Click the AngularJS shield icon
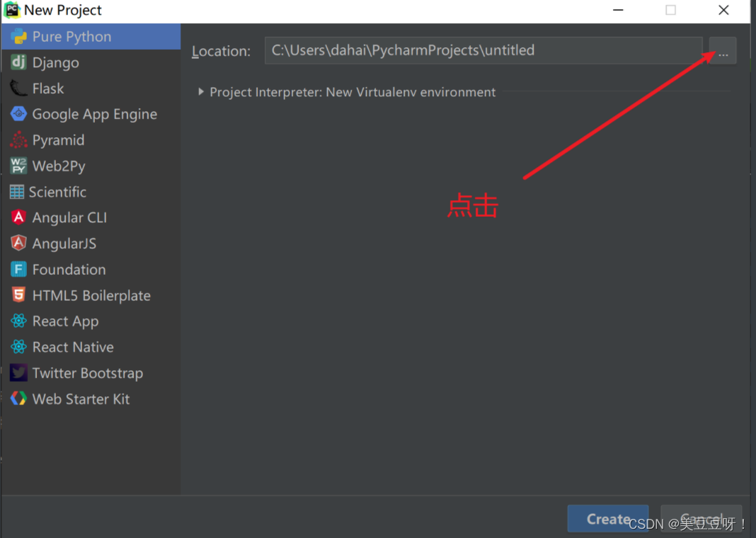756x538 pixels. [18, 244]
